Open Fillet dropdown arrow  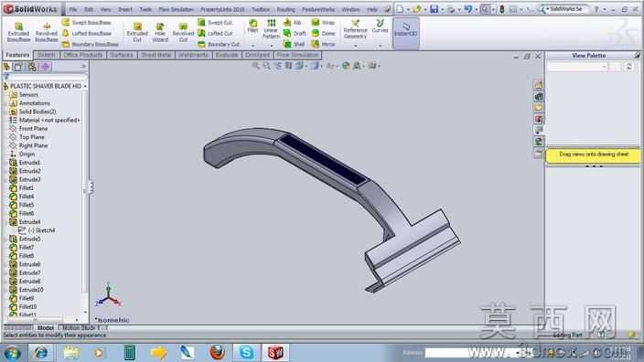coord(253,46)
